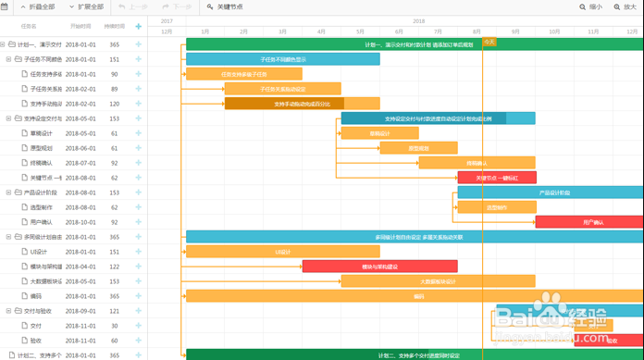
Task: Click plus icon on 选型制作 row
Action: point(139,207)
